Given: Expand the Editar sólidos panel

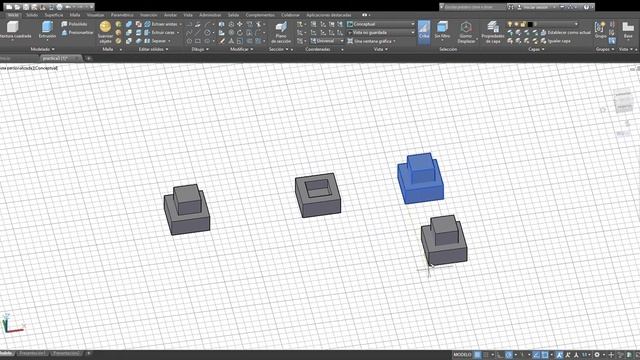Looking at the screenshot, I should coord(153,49).
